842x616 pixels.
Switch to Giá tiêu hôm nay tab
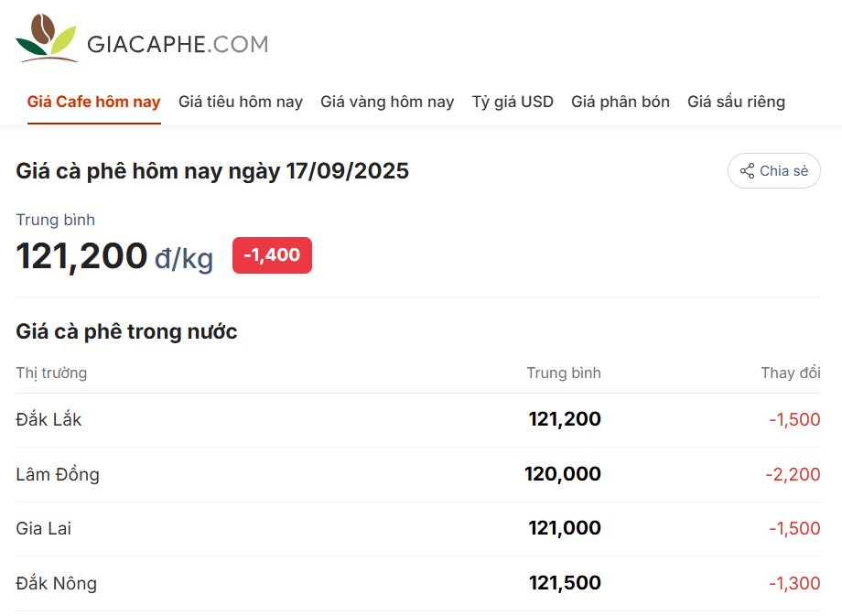(x=241, y=102)
